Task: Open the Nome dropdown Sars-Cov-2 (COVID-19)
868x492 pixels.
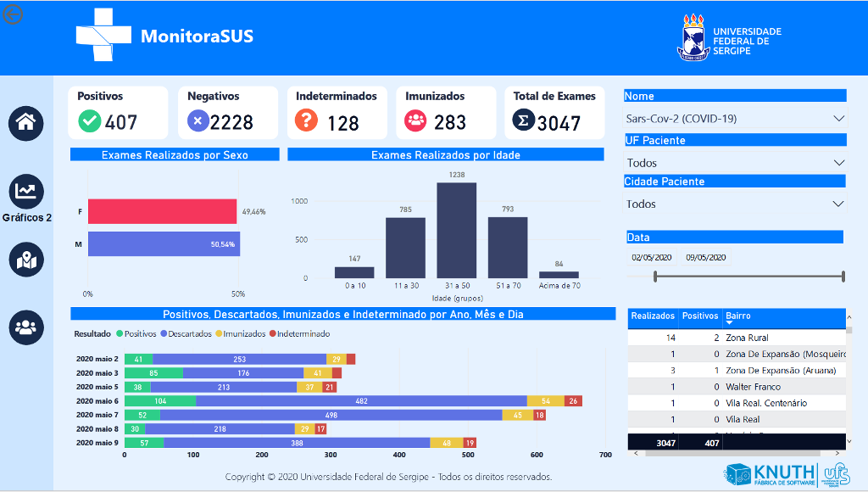Action: [735, 119]
